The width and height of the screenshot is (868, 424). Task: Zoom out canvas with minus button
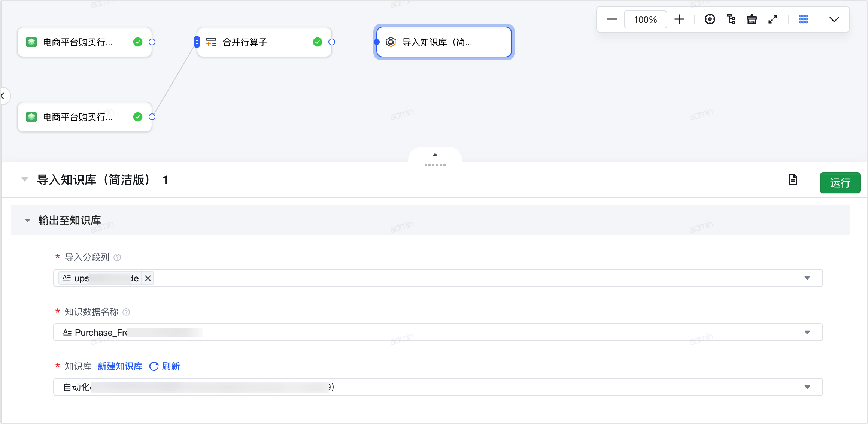(x=611, y=19)
